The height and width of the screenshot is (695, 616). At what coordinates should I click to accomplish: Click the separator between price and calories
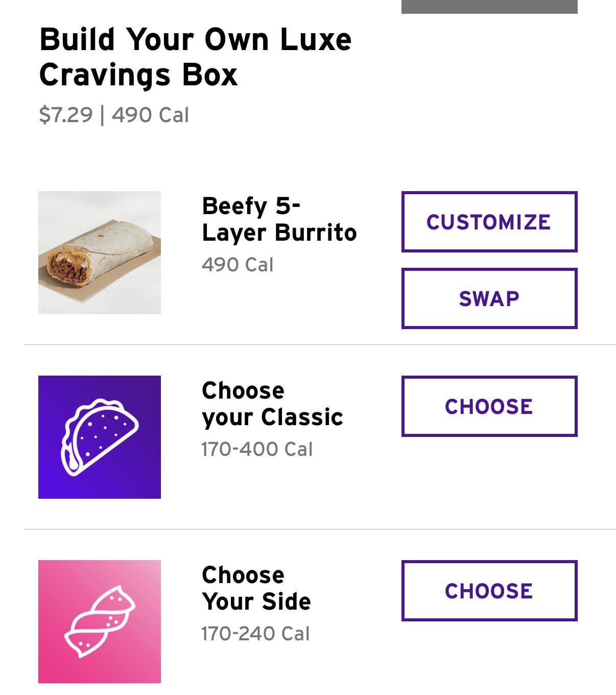[x=102, y=115]
